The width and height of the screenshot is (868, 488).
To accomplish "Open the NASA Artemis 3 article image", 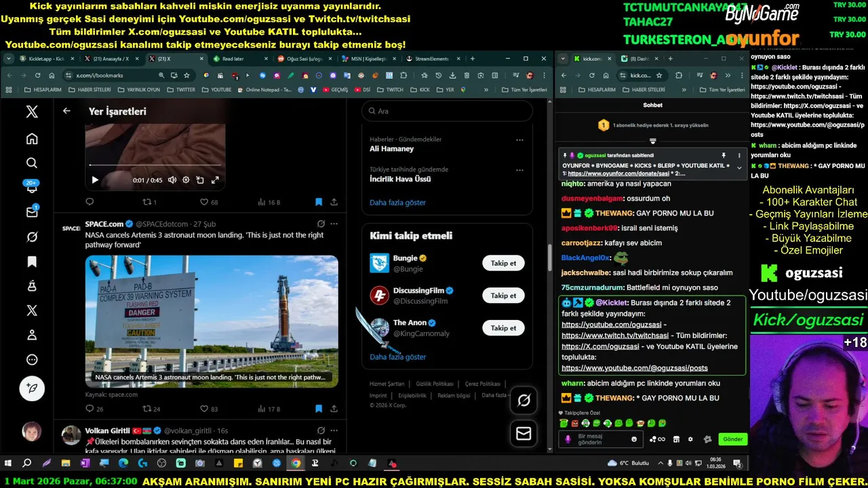I will 212,321.
